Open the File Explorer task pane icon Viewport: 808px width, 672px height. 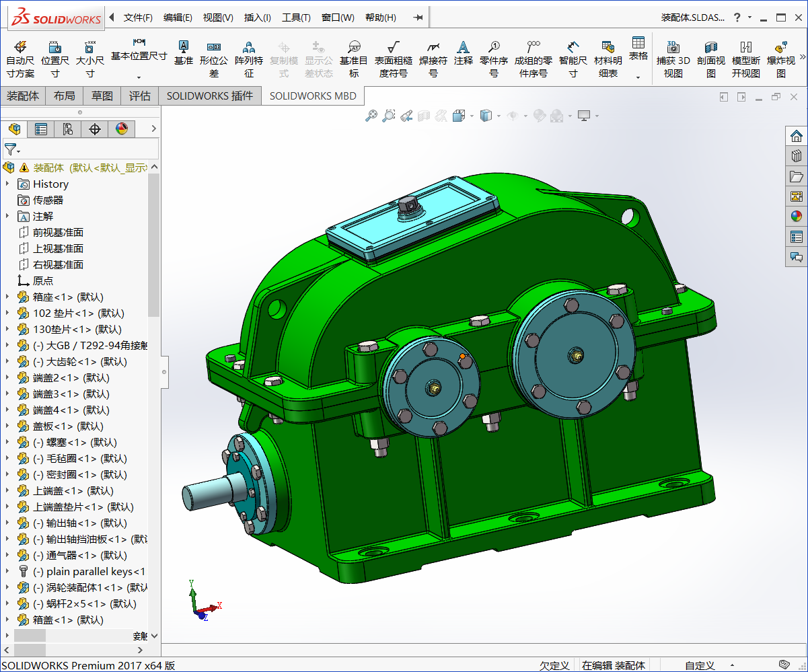pos(797,176)
